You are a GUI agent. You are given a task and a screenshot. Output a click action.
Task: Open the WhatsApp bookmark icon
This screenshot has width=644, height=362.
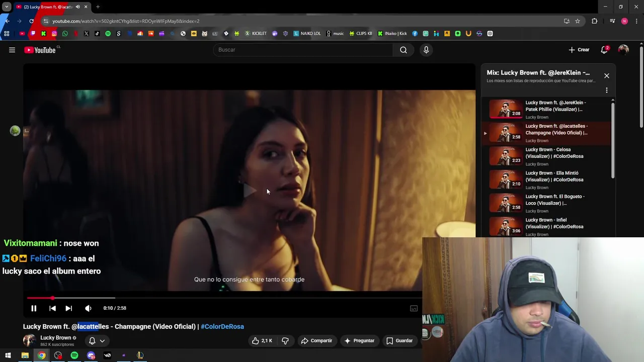(x=65, y=34)
